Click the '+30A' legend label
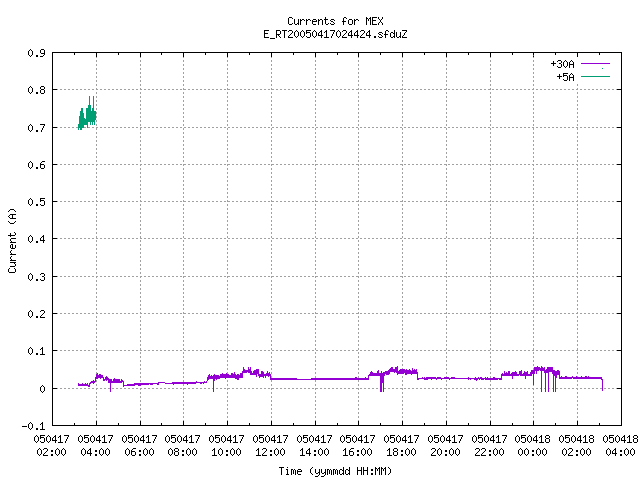This screenshot has width=640, height=480. [562, 64]
